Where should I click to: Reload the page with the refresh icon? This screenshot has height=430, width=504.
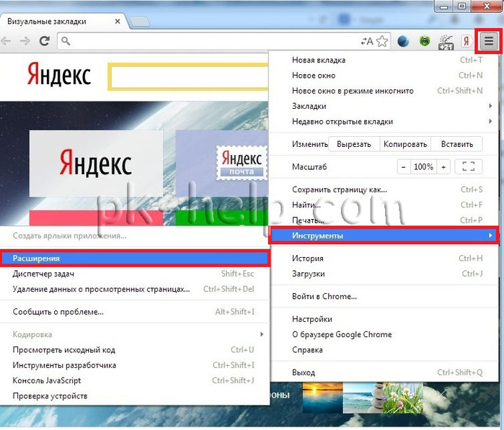pyautogui.click(x=44, y=41)
